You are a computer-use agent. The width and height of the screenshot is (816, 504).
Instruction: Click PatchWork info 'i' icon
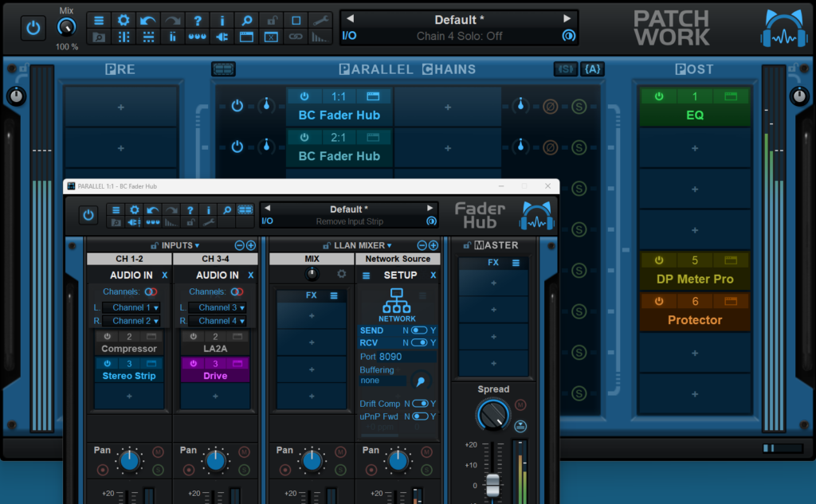222,20
